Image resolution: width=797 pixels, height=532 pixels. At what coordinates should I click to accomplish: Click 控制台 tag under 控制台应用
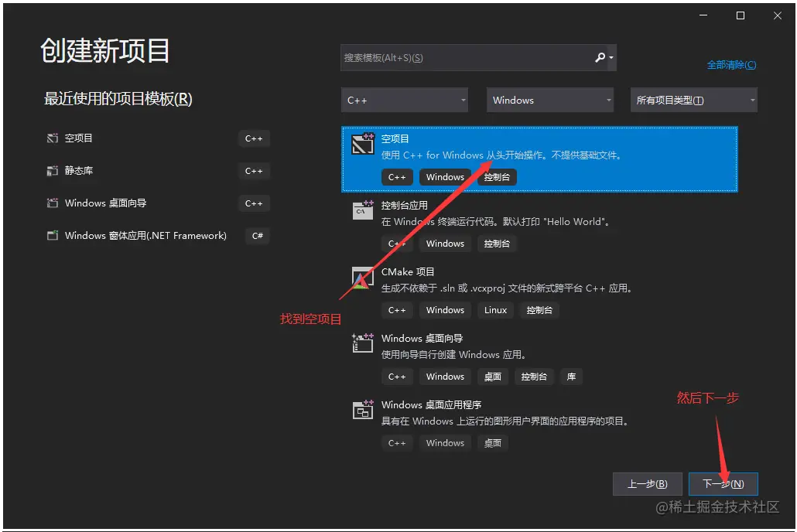(x=497, y=244)
